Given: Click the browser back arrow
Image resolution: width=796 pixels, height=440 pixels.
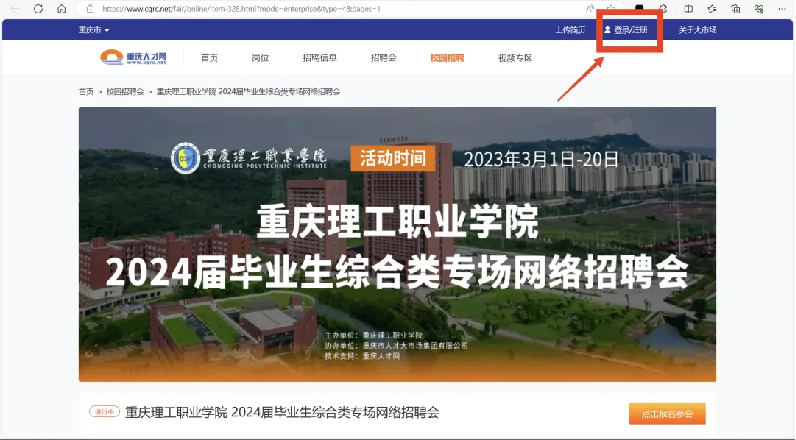Looking at the screenshot, I should coord(14,7).
